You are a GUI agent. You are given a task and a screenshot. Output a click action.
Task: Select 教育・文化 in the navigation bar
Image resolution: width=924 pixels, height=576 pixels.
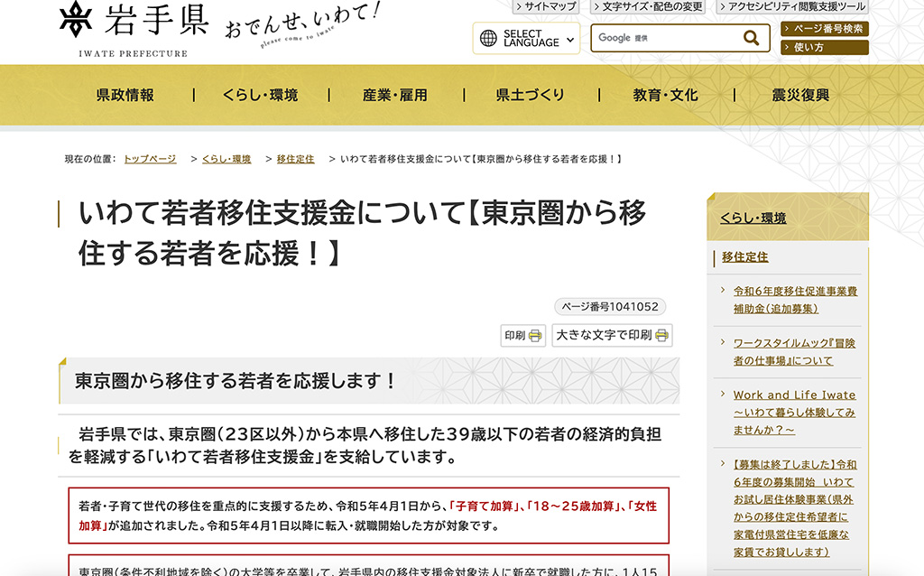pos(668,95)
